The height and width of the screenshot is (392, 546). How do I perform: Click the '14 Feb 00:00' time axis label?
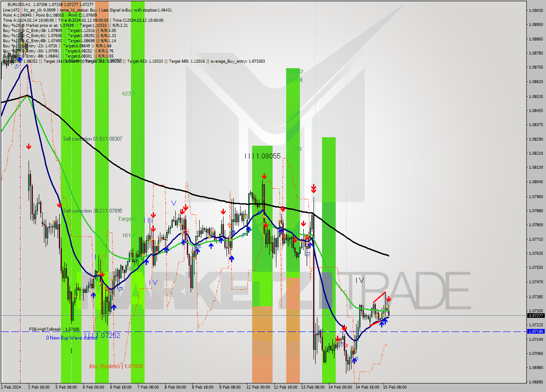coord(340,387)
